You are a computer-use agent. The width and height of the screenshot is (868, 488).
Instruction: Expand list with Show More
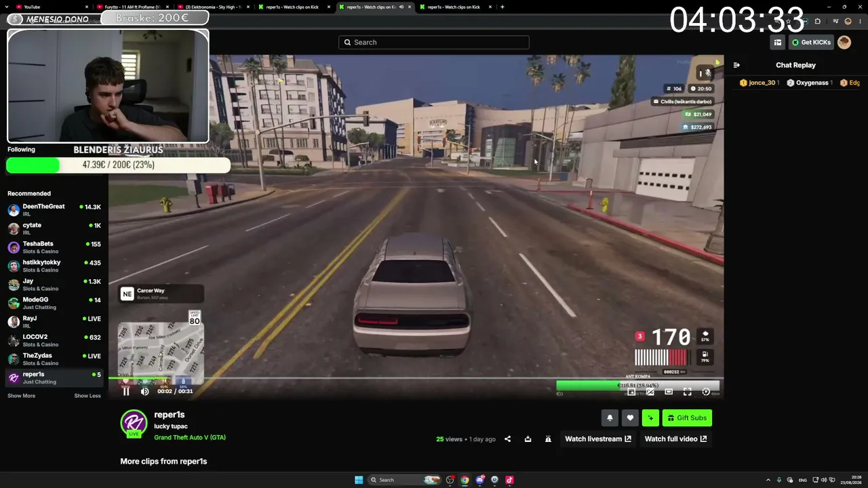pyautogui.click(x=21, y=396)
